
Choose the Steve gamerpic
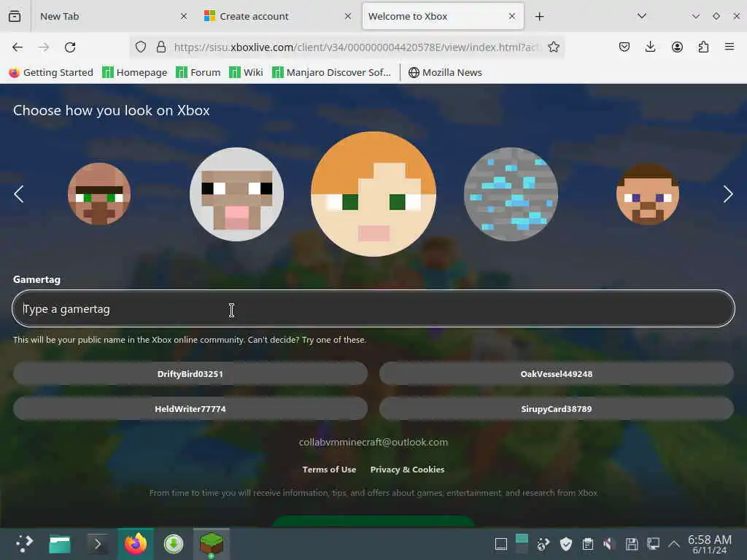[648, 194]
